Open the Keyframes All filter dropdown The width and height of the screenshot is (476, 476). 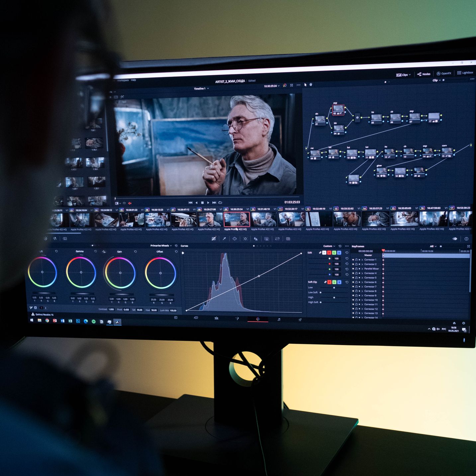[433, 246]
